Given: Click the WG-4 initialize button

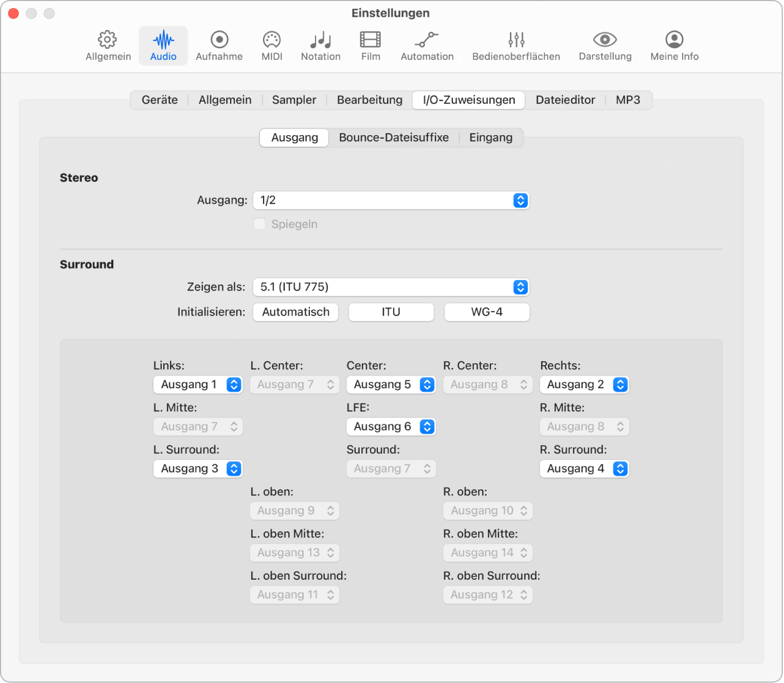Looking at the screenshot, I should (x=487, y=312).
